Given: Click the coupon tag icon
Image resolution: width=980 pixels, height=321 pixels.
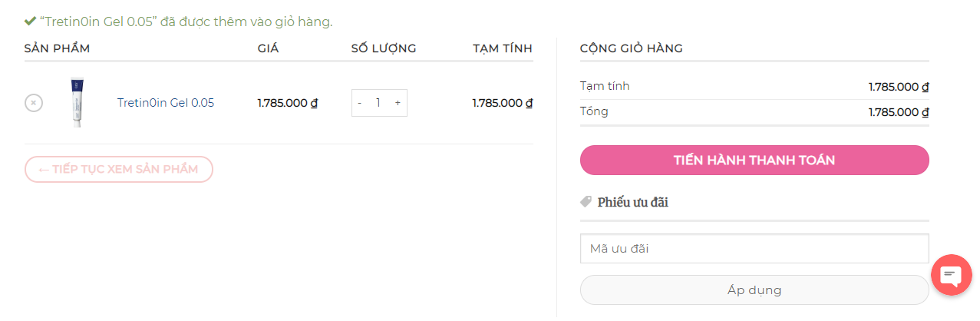Looking at the screenshot, I should pyautogui.click(x=586, y=202).
